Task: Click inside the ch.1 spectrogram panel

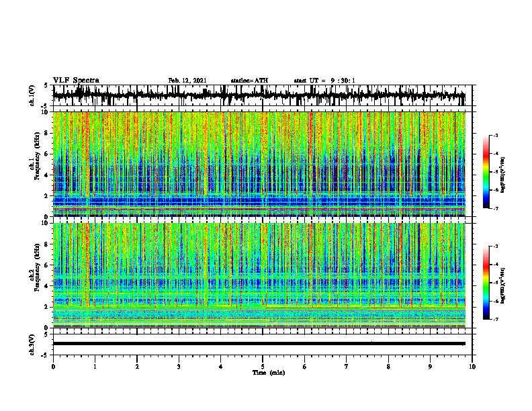Action: 259,164
